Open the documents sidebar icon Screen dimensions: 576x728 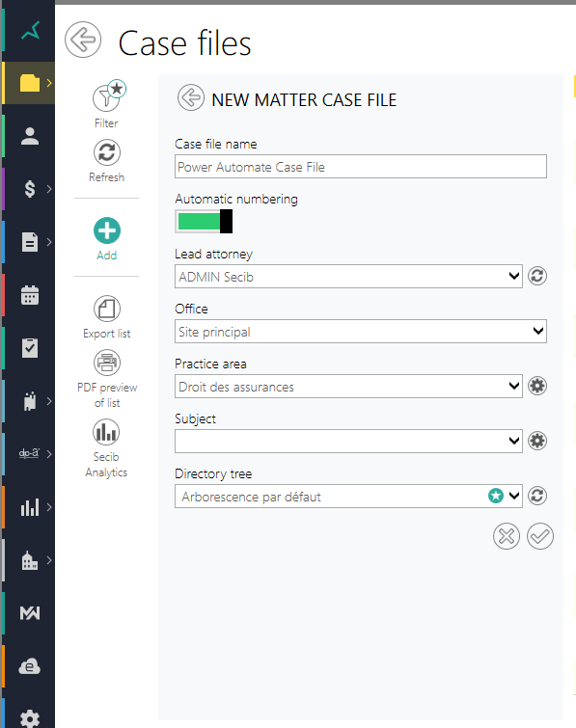pyautogui.click(x=30, y=242)
